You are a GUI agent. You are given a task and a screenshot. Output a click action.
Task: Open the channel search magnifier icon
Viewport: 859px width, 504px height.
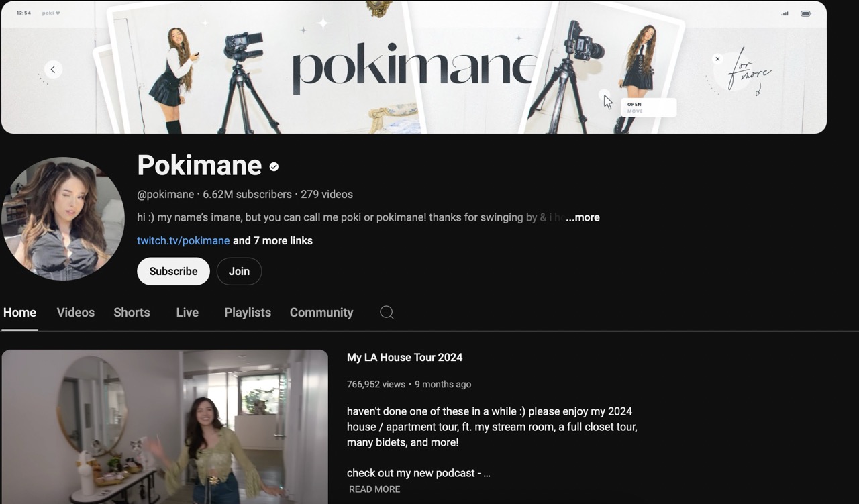(x=387, y=312)
